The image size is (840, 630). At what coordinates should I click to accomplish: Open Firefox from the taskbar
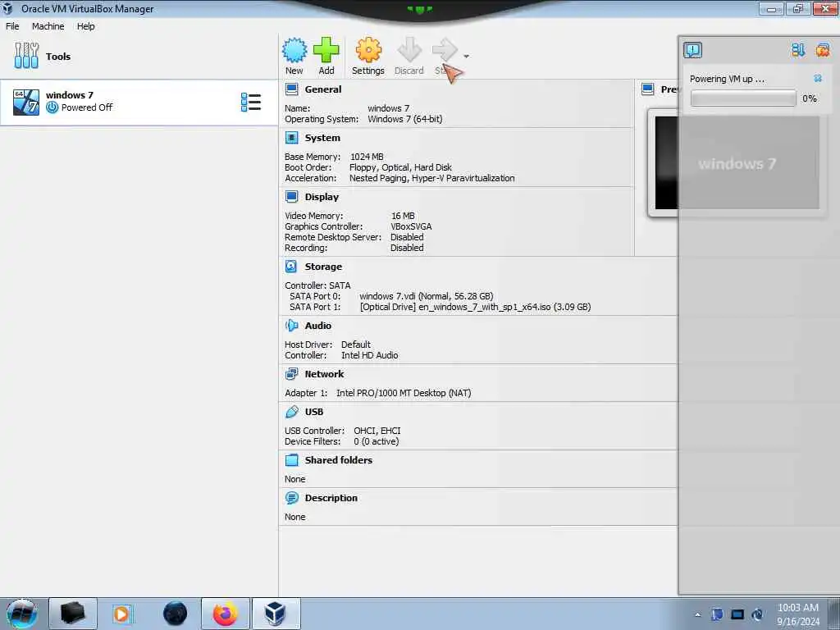pyautogui.click(x=225, y=614)
